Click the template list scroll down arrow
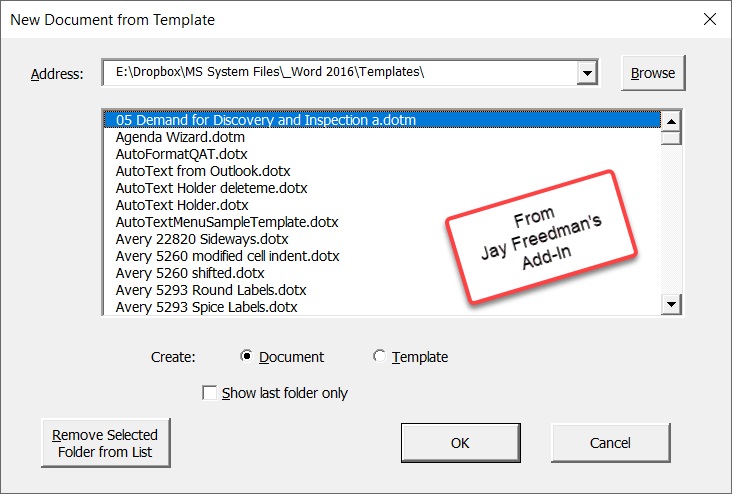 [671, 304]
